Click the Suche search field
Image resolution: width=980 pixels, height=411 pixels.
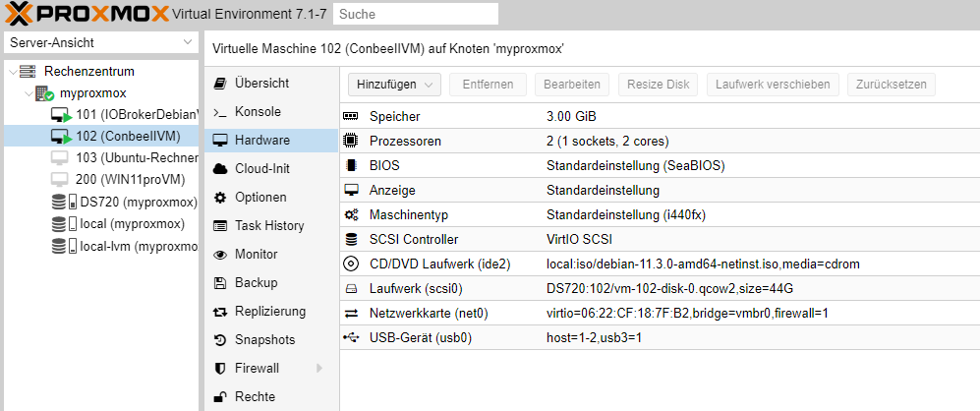[x=416, y=14]
